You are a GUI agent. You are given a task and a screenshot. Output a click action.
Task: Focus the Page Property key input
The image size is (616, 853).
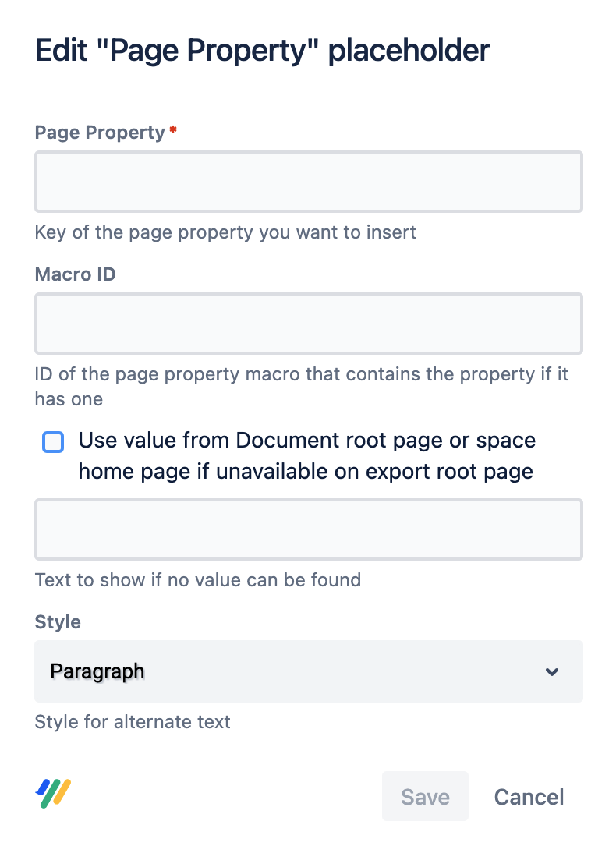coord(308,182)
